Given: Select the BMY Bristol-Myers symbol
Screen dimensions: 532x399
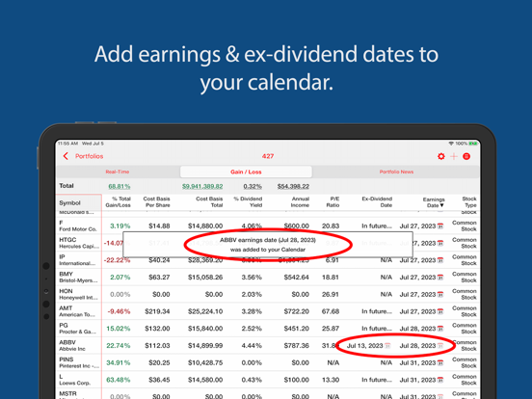Looking at the screenshot, I should click(x=78, y=278).
